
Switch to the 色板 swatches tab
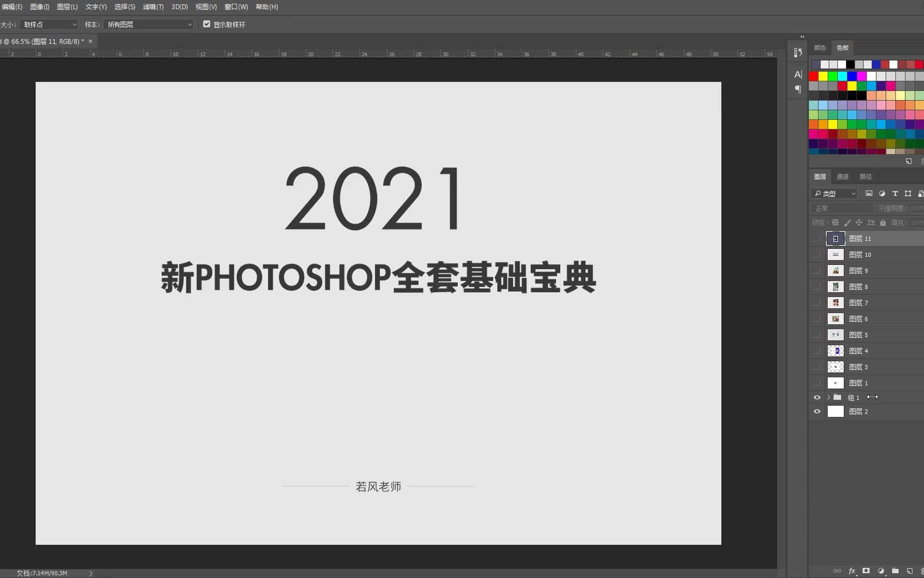click(x=843, y=48)
